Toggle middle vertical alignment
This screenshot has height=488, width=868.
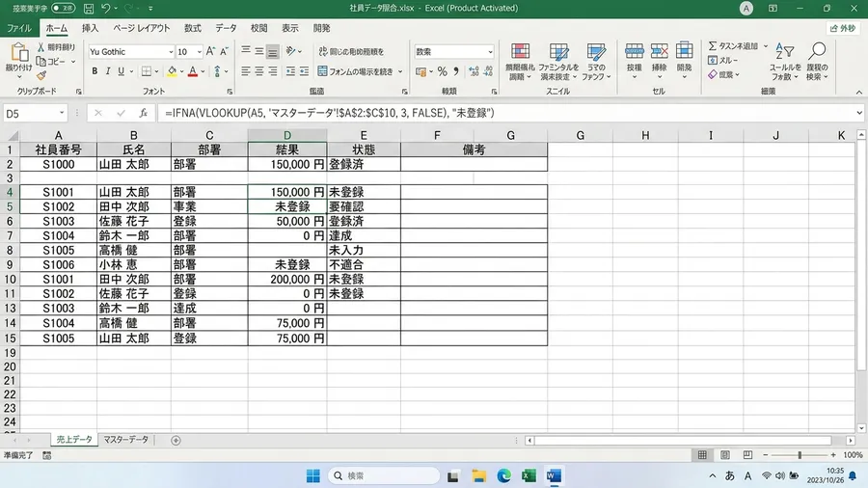259,51
